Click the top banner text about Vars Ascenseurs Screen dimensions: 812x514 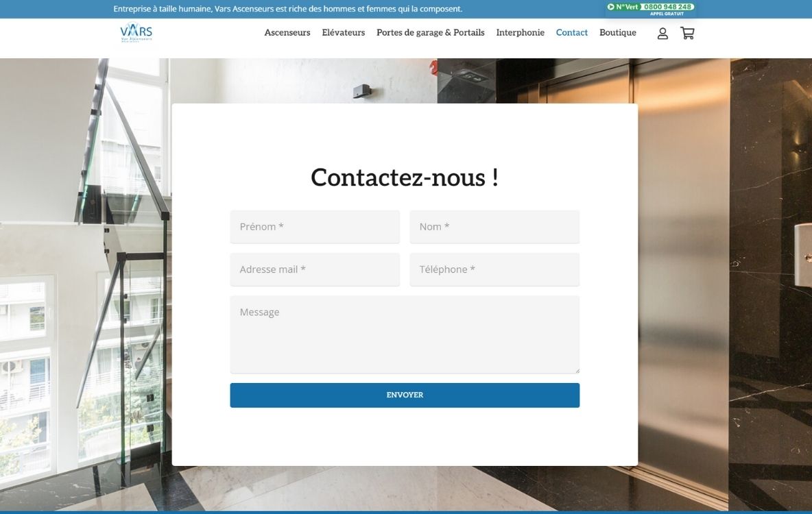[287, 9]
